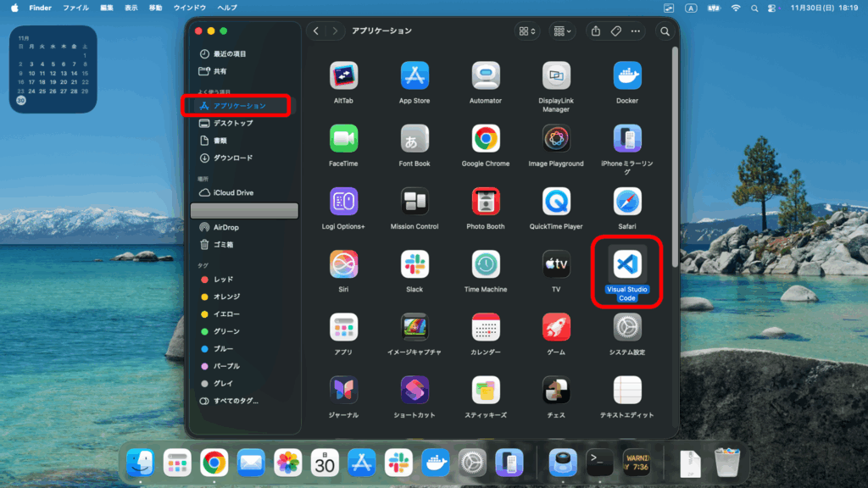Open the view mode switcher dropdown

pos(526,31)
